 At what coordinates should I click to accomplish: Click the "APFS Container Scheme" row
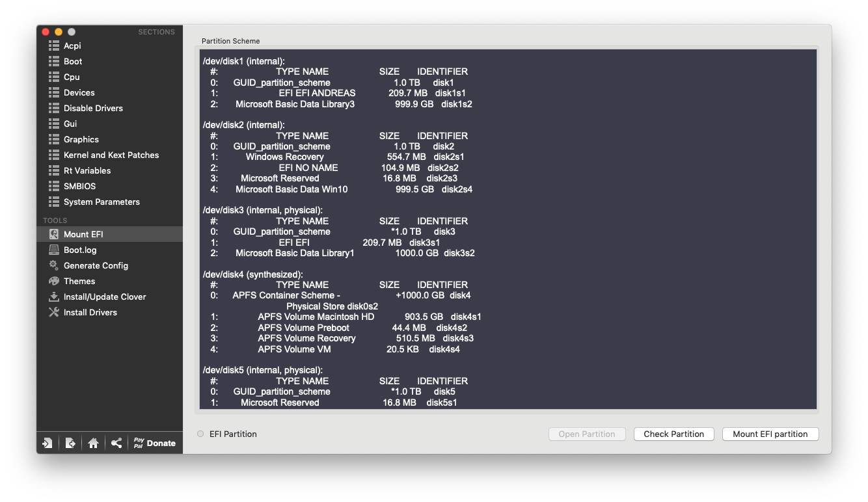340,295
